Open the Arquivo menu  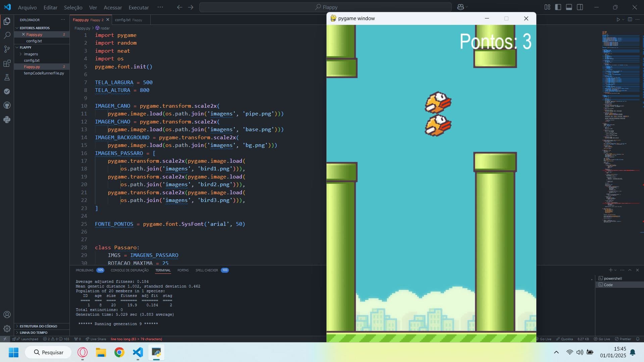(27, 7)
